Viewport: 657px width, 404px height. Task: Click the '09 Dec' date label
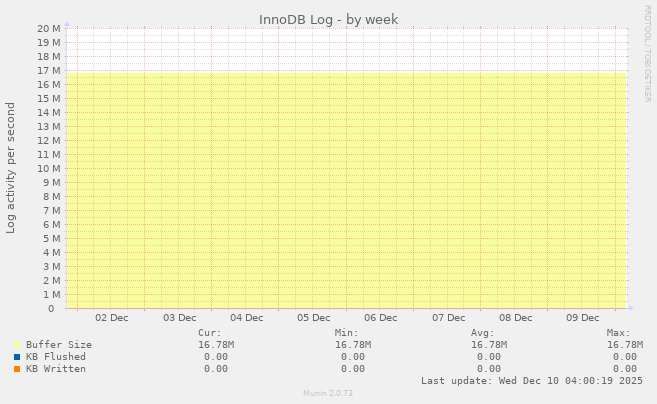(x=582, y=318)
